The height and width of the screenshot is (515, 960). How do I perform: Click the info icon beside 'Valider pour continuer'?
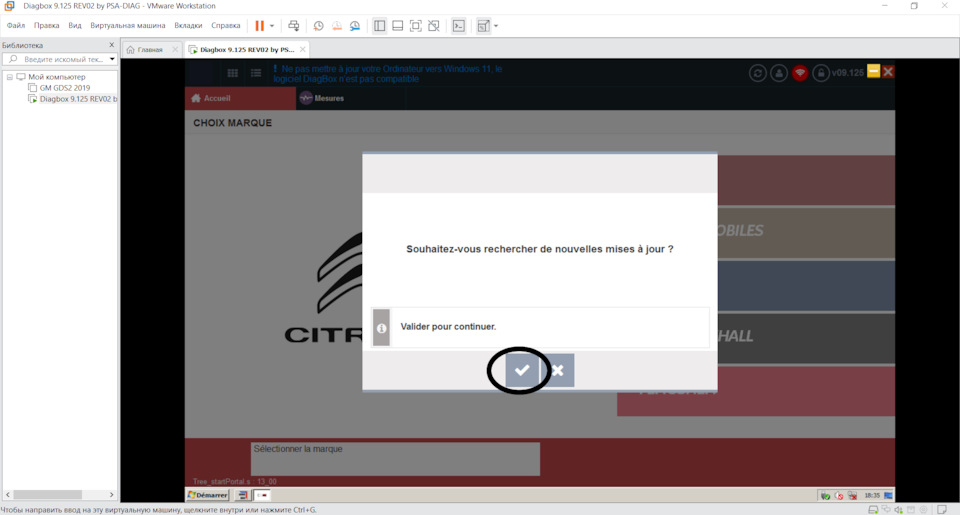point(381,328)
